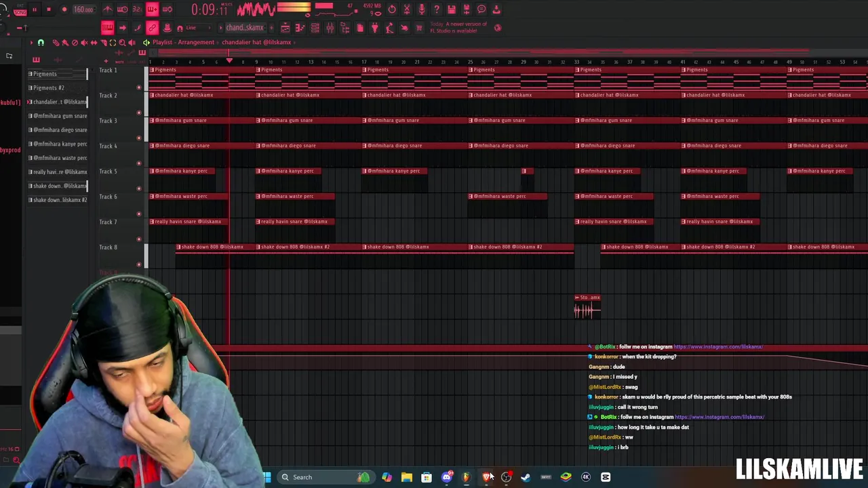Click the download content icon
This screenshot has width=868, height=488.
496,9
